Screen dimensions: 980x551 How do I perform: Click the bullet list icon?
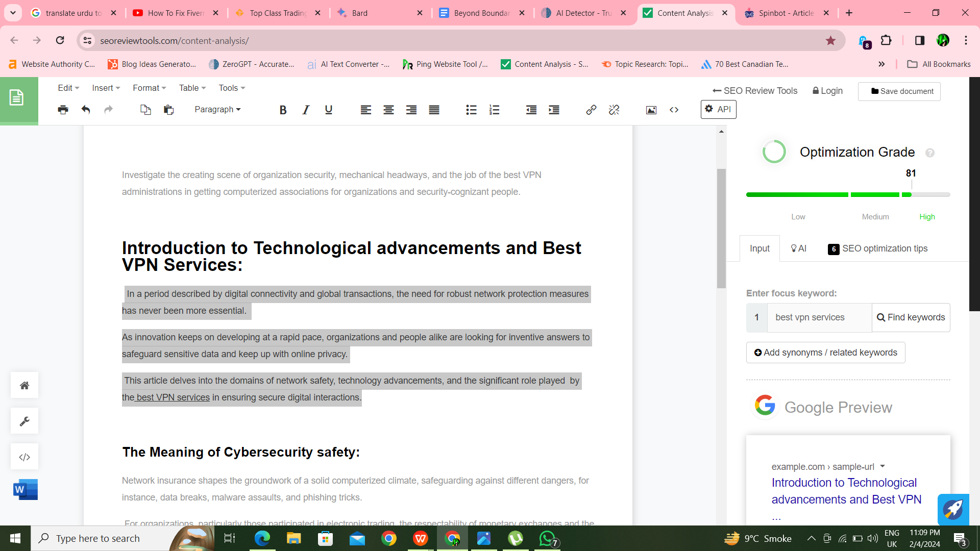click(x=471, y=110)
